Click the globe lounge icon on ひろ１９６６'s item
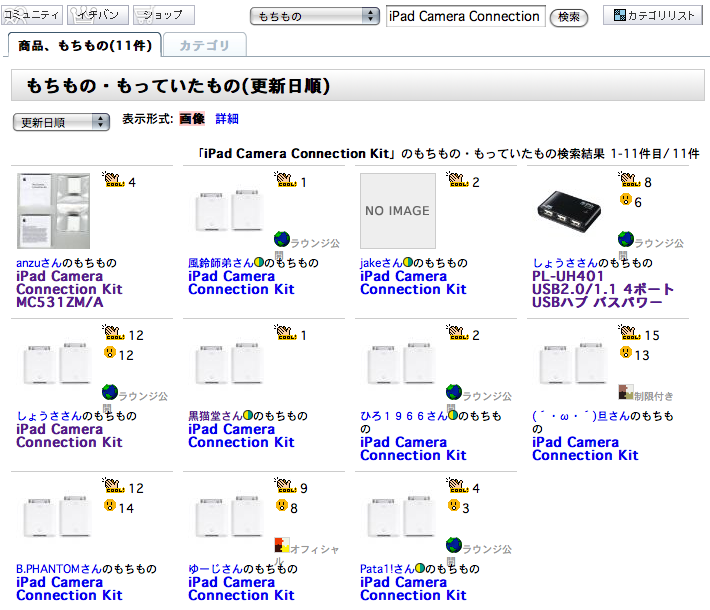Viewport: 710px width, 610px height. click(454, 392)
